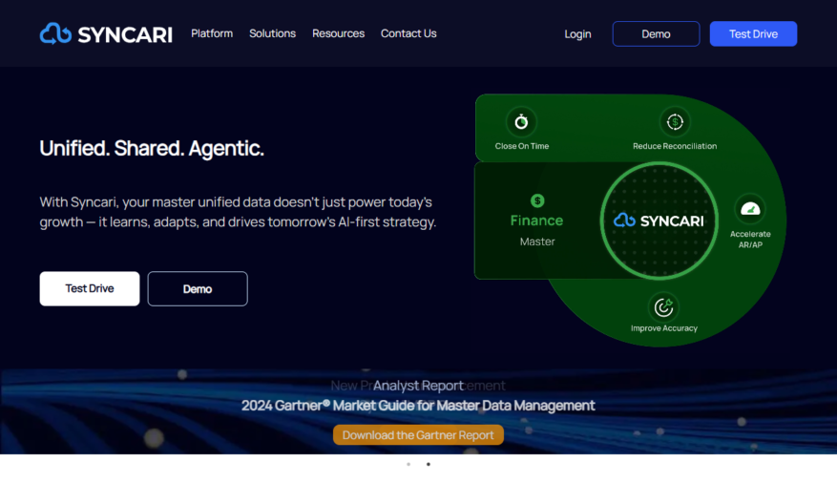Click the Reduce Reconciliation label

coord(675,146)
